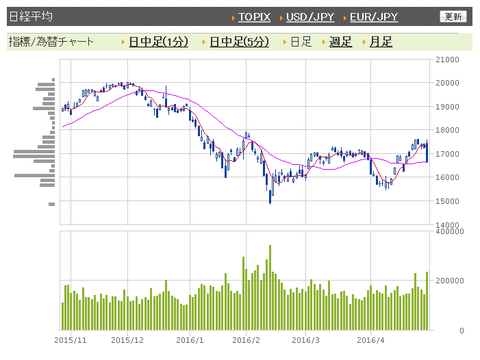Switch to 週足 weekly chart

click(340, 42)
